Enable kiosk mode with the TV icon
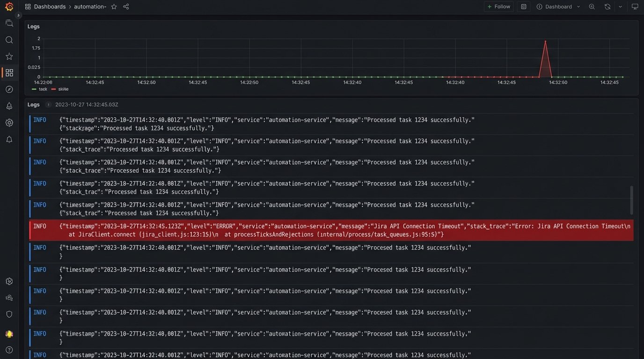Screen dimensions: 644x359 635,7
